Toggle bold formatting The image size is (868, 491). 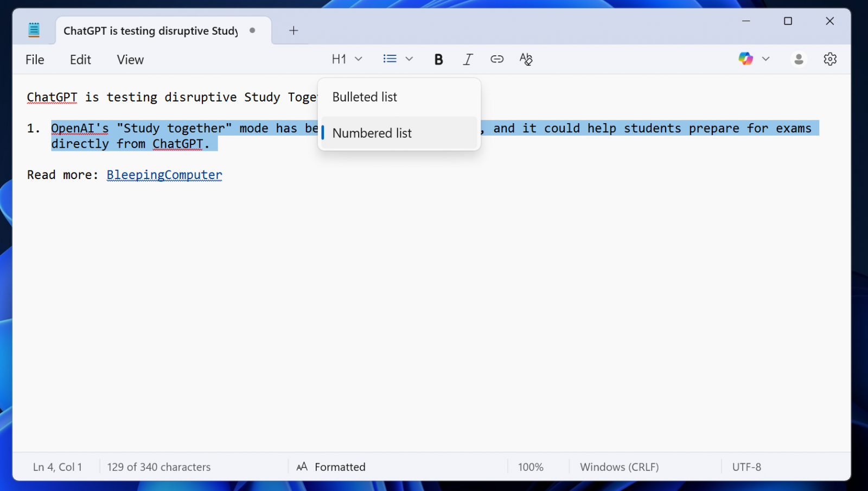pyautogui.click(x=438, y=59)
